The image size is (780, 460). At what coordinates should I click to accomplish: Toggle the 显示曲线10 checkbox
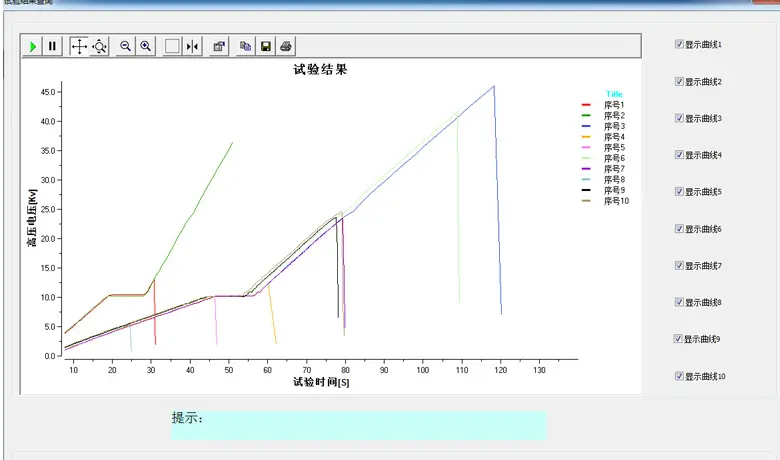(679, 376)
